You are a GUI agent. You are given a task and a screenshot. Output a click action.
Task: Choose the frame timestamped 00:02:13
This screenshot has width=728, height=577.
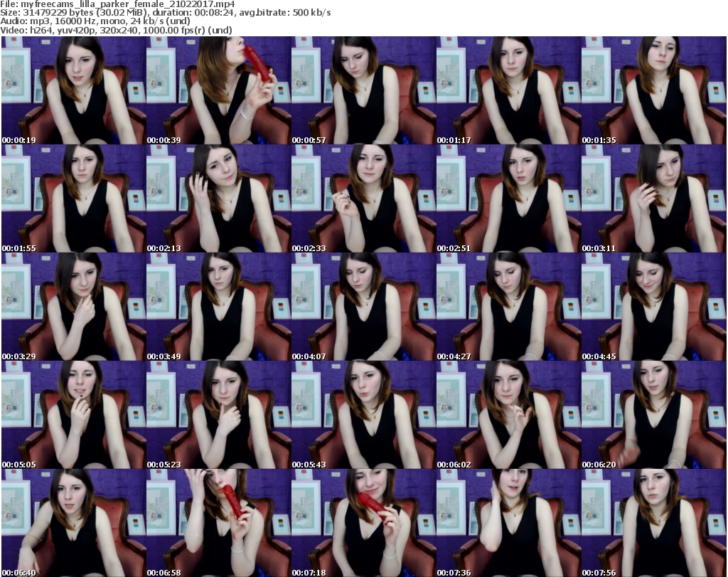(219, 198)
